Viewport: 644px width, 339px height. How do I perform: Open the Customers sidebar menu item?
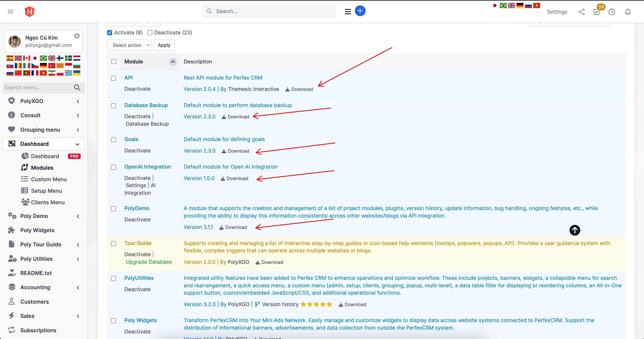point(35,302)
